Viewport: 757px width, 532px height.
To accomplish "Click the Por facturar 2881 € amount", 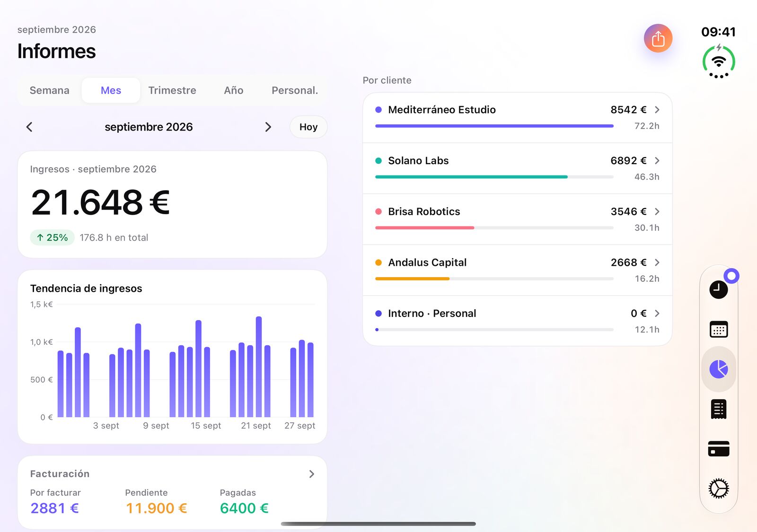I will click(x=55, y=508).
